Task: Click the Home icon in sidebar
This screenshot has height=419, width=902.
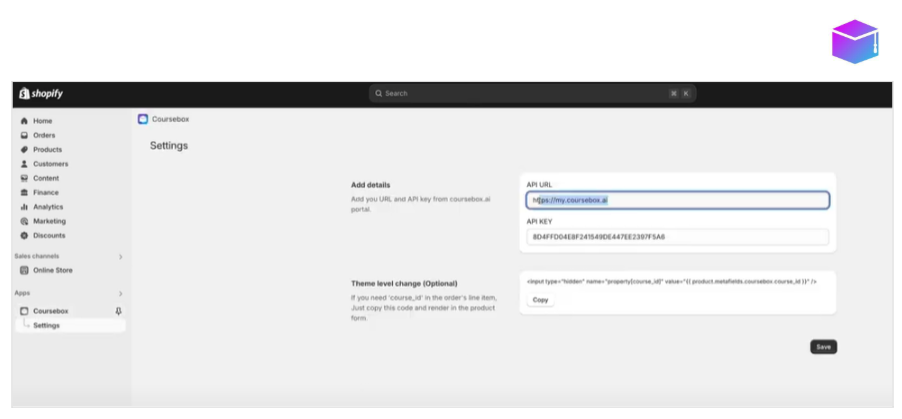Action: [x=24, y=121]
